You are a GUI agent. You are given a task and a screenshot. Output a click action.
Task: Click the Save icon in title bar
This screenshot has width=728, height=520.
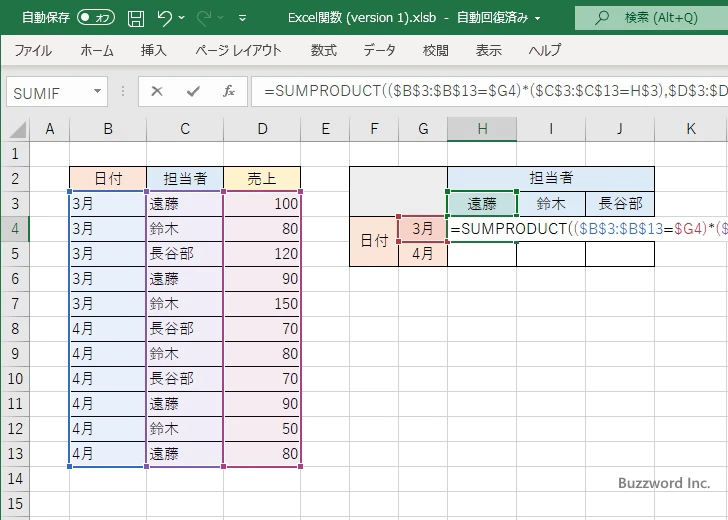click(x=136, y=19)
